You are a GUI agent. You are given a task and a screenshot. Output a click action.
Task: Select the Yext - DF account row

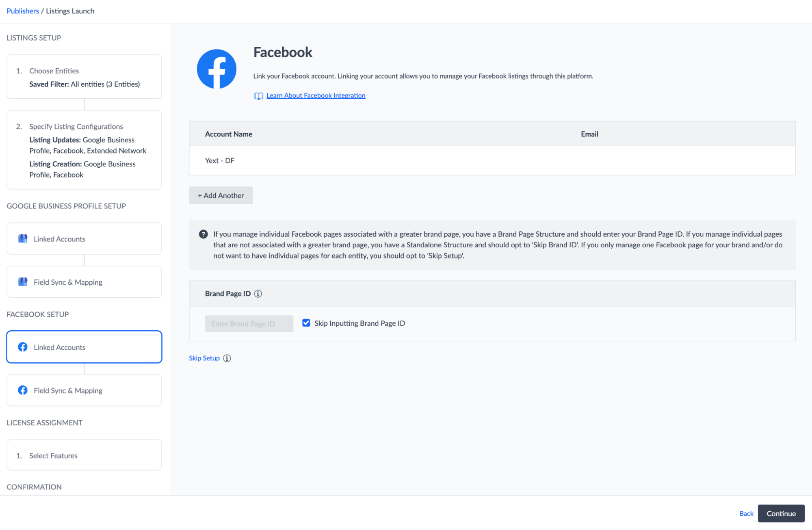pyautogui.click(x=492, y=161)
